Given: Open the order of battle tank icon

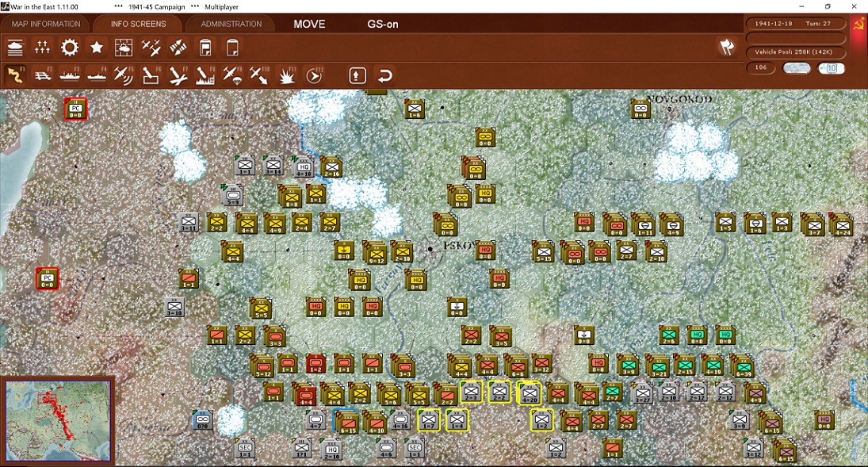Looking at the screenshot, I should pos(15,48).
